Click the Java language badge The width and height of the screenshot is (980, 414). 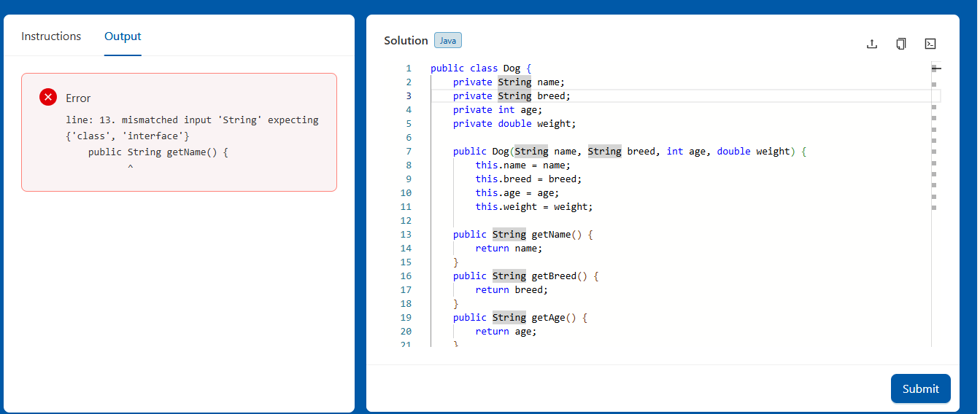pos(448,41)
